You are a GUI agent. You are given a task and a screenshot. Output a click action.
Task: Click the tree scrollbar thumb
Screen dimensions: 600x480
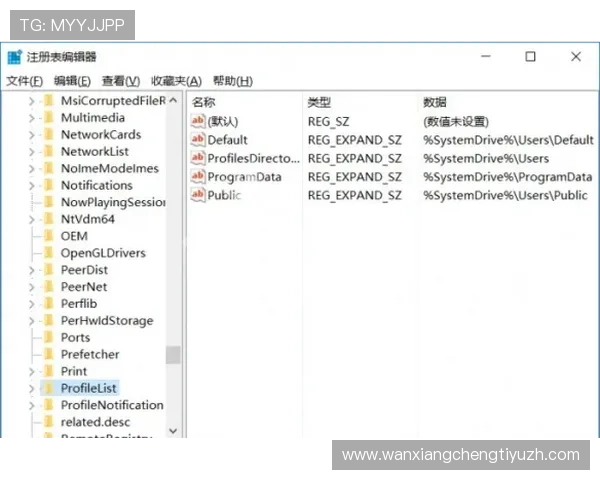coord(173,355)
